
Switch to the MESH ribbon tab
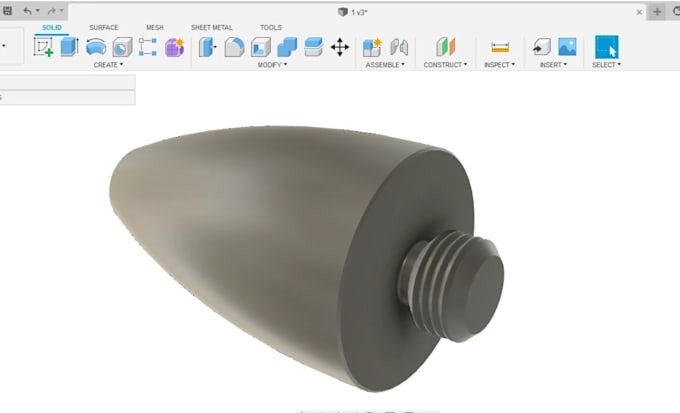coord(154,27)
